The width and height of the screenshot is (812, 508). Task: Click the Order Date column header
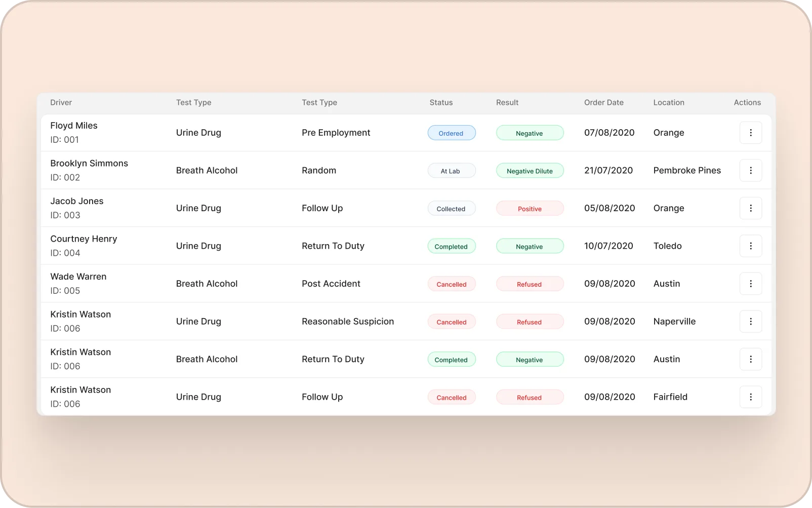[604, 102]
